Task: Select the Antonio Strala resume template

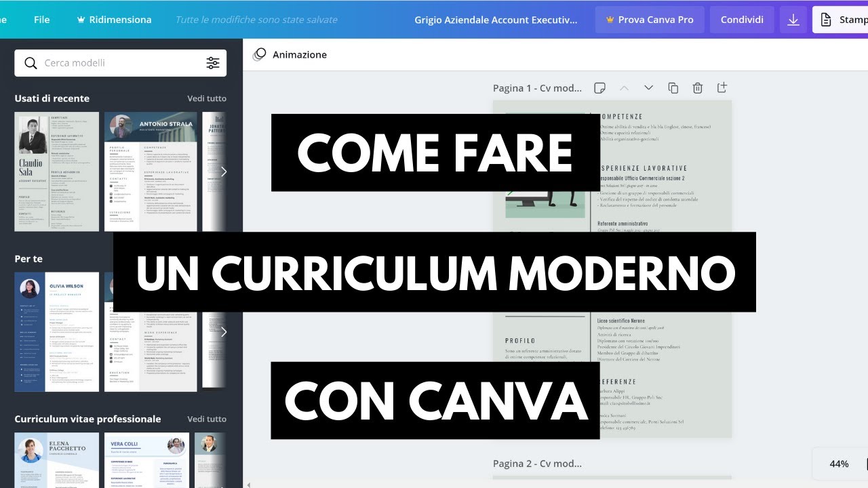Action: pos(151,171)
